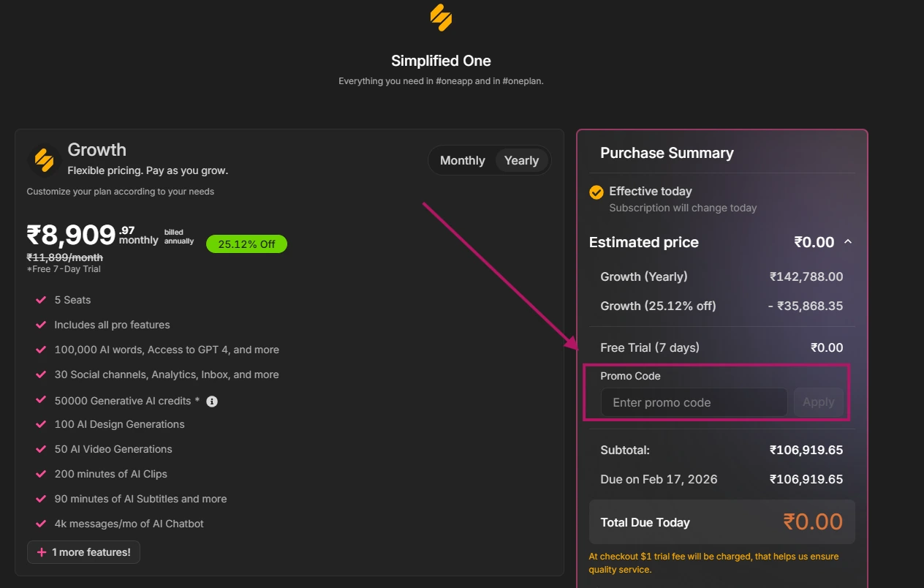Click the 25.12% Off badge

(x=246, y=244)
